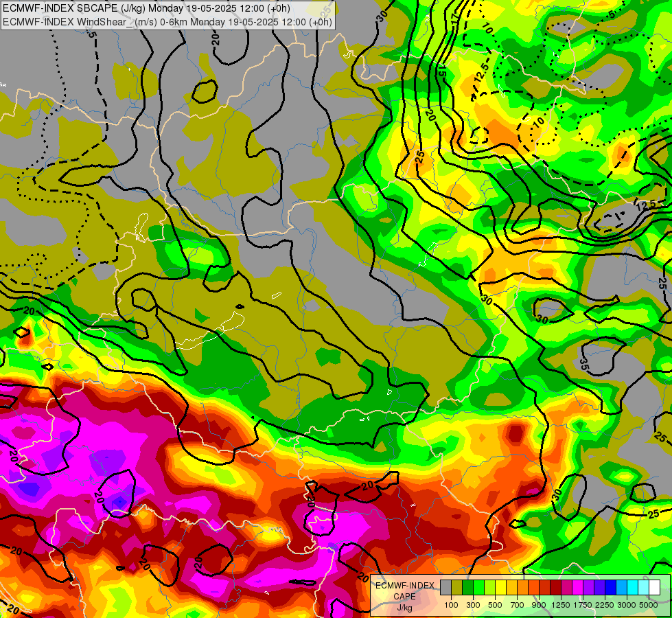This screenshot has height=618, width=672.
Task: Click the legend tick value 500
Action: coord(495,605)
